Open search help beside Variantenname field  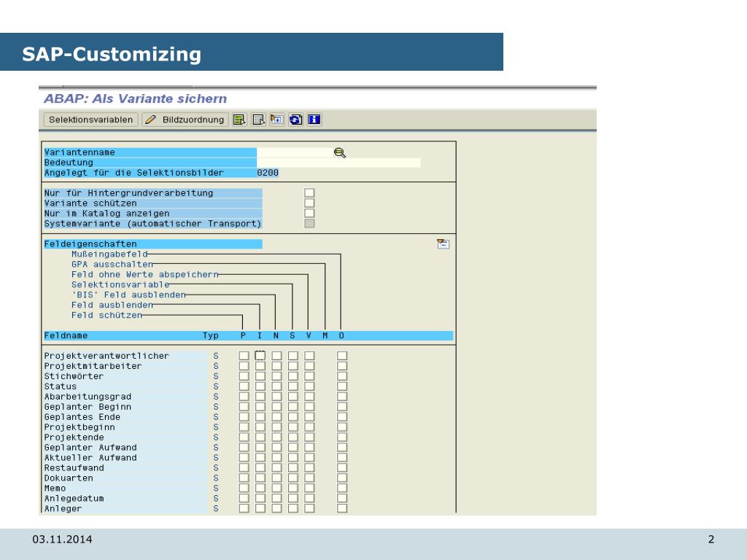[340, 152]
